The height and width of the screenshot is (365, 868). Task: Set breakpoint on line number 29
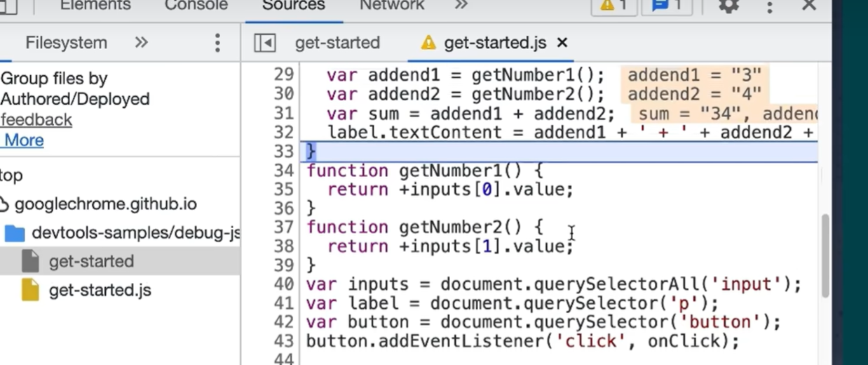pos(283,75)
